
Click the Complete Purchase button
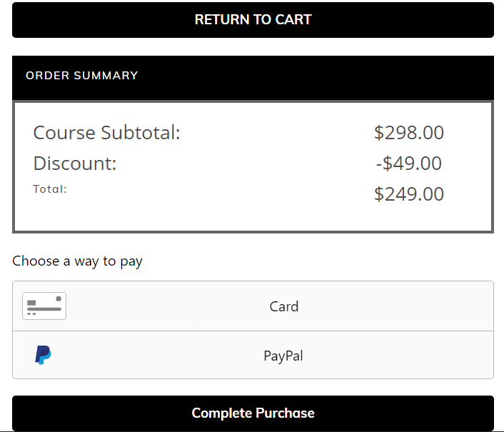253,413
